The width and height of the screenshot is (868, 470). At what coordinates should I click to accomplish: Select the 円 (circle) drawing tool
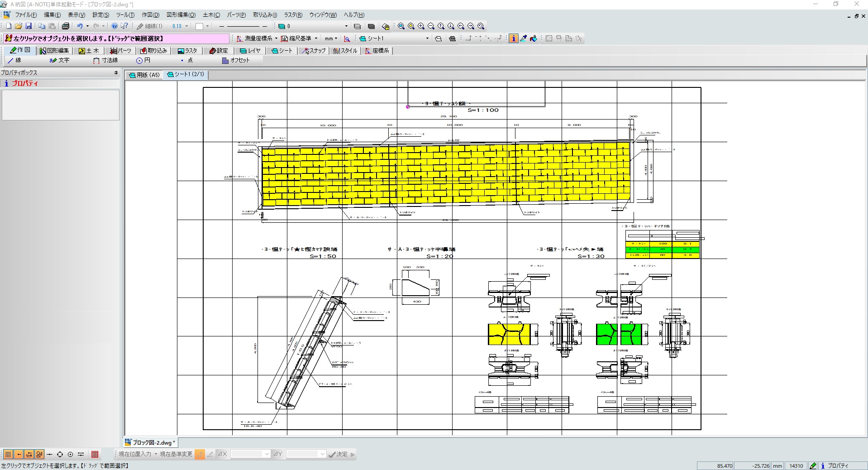143,60
